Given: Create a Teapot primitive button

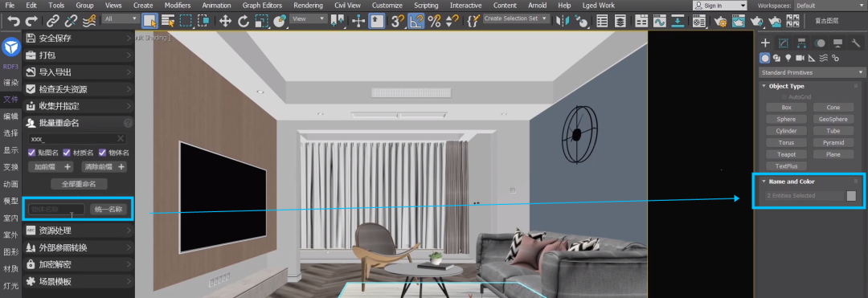Looking at the screenshot, I should (x=786, y=154).
